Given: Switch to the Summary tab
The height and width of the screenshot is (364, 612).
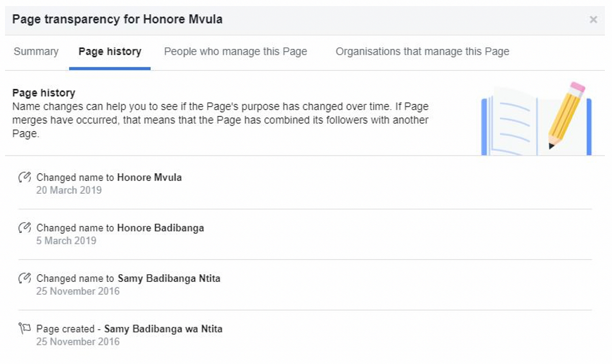Looking at the screenshot, I should pyautogui.click(x=36, y=51).
